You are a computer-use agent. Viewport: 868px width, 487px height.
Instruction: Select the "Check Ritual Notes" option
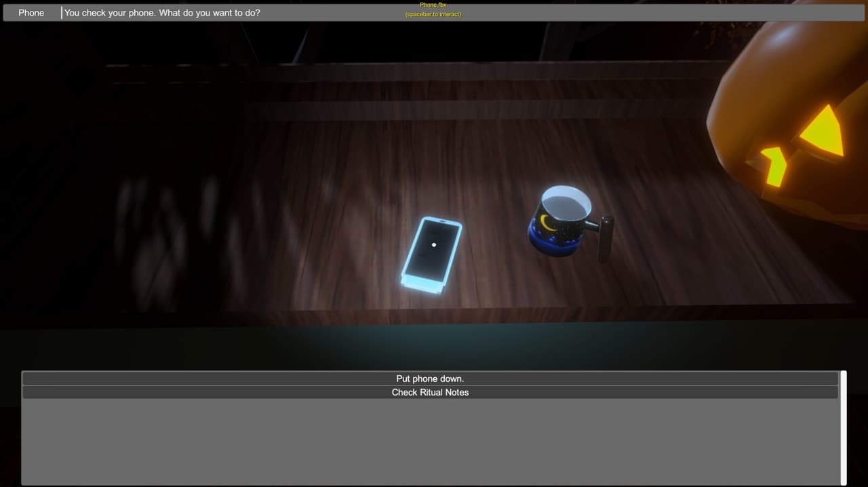[430, 392]
